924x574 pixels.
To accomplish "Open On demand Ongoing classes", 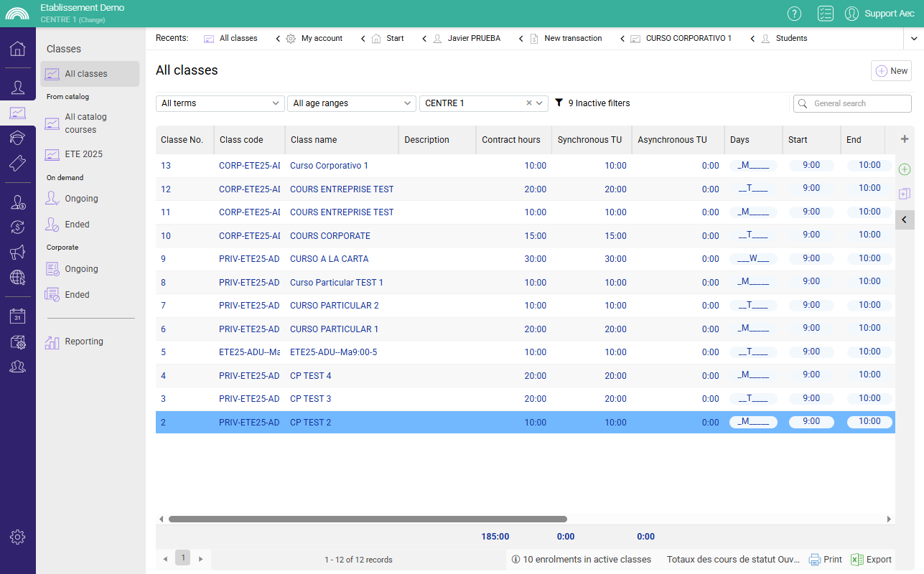I will point(90,199).
